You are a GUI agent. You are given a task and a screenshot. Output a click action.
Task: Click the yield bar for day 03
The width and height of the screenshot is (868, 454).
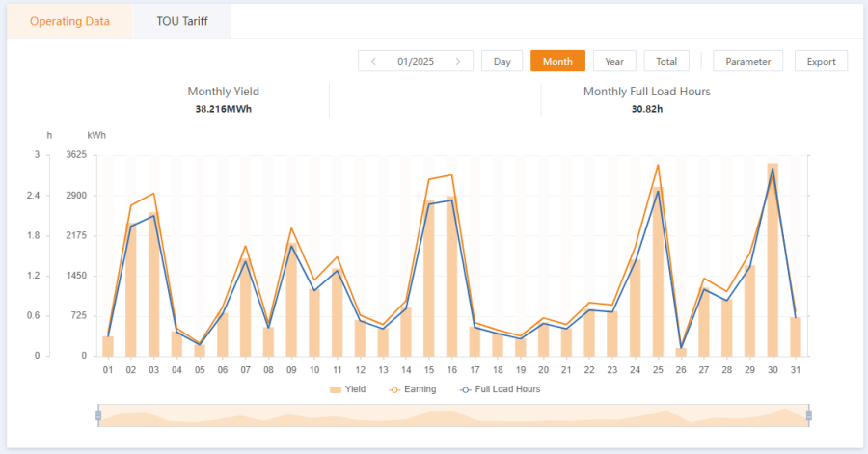pyautogui.click(x=153, y=284)
